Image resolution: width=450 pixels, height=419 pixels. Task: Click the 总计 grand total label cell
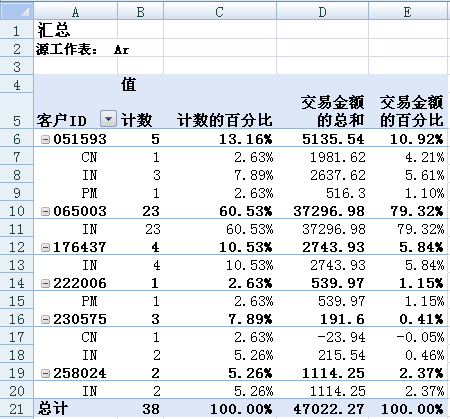[76, 408]
